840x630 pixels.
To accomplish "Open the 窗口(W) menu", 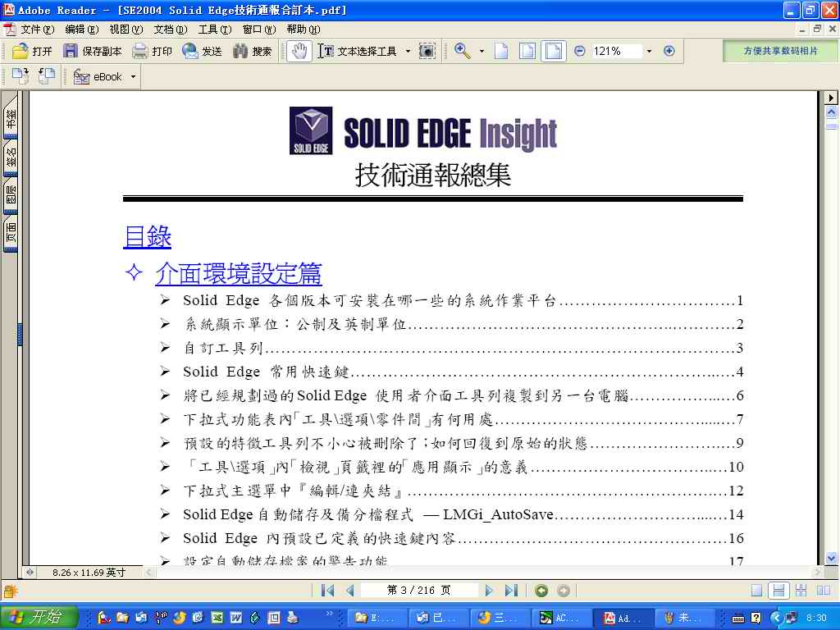I will tap(259, 29).
